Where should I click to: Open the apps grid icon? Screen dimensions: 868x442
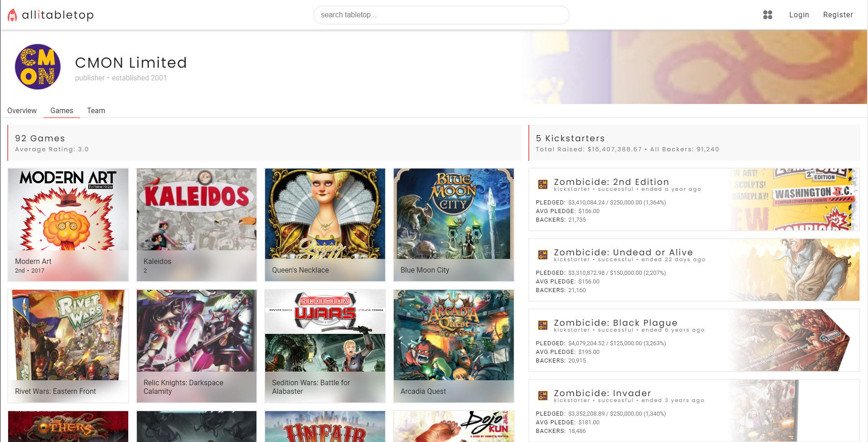coord(768,15)
